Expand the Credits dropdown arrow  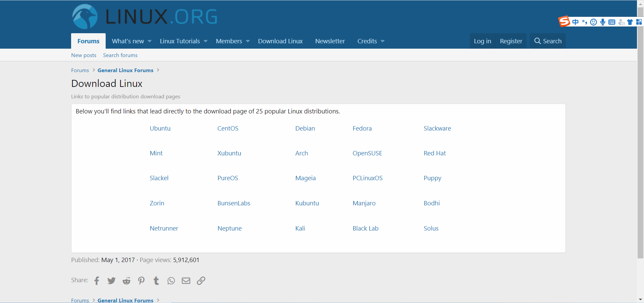click(x=383, y=41)
